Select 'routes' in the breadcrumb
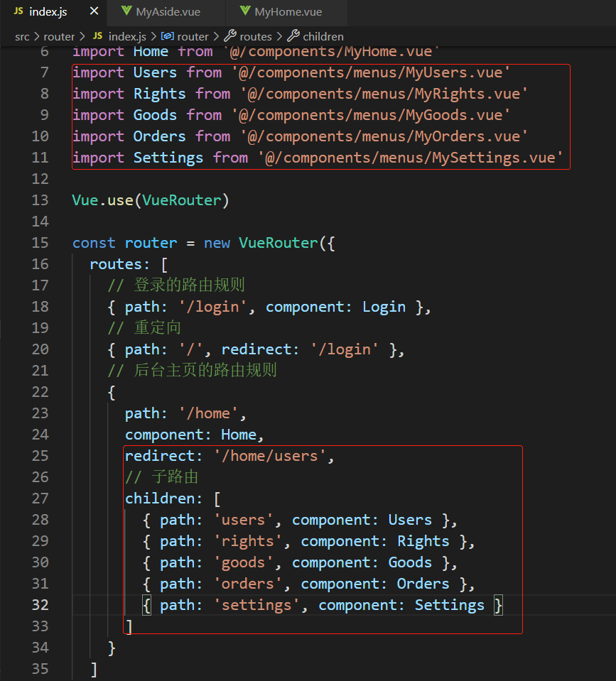This screenshot has width=616, height=681. 256,36
